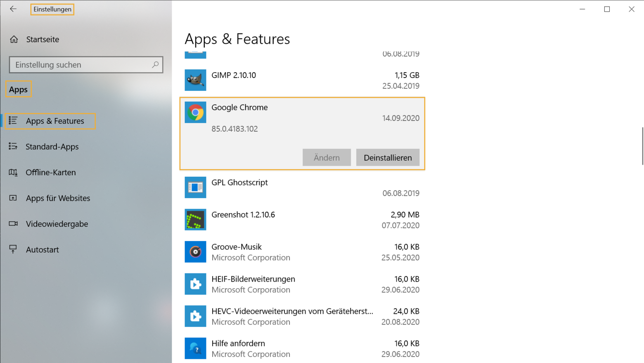Screen dimensions: 644x363
Task: Click Deinstallieren for Google Chrome
Action: (387, 157)
